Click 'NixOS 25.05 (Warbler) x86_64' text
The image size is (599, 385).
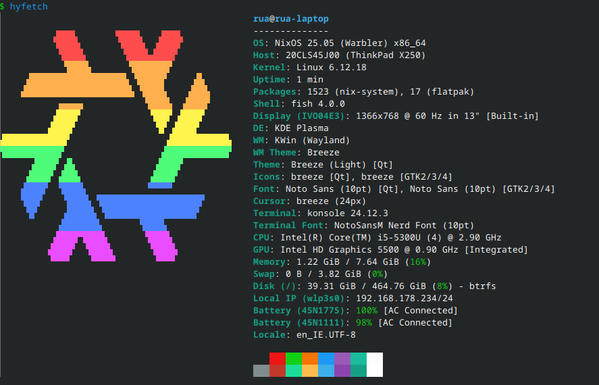[x=350, y=43]
